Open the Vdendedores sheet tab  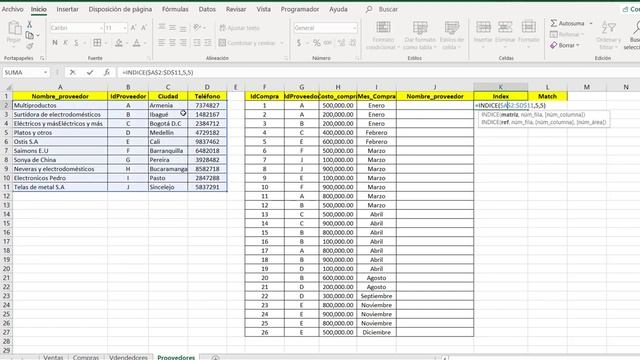128,357
